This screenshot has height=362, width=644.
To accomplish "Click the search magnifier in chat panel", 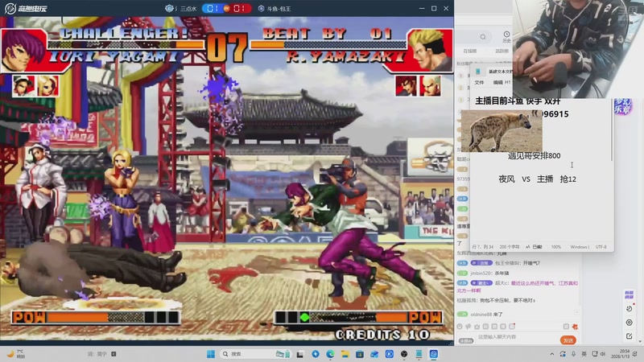I will (483, 37).
